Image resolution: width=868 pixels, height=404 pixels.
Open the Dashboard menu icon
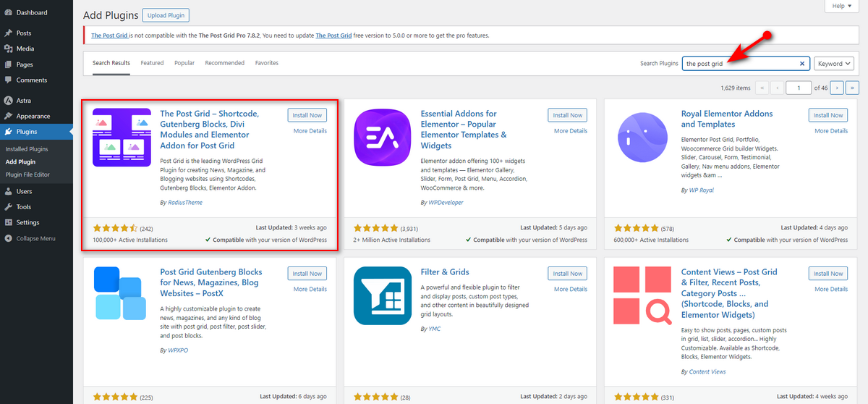coord(8,12)
